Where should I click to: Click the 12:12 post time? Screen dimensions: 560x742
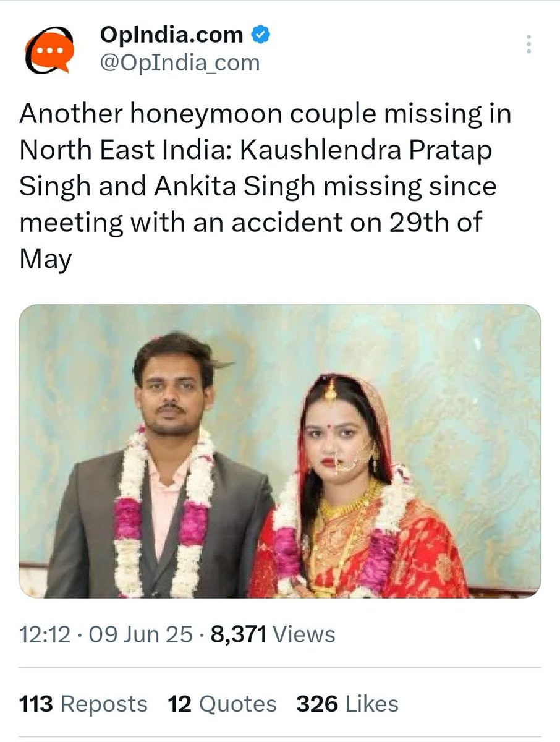(45, 635)
